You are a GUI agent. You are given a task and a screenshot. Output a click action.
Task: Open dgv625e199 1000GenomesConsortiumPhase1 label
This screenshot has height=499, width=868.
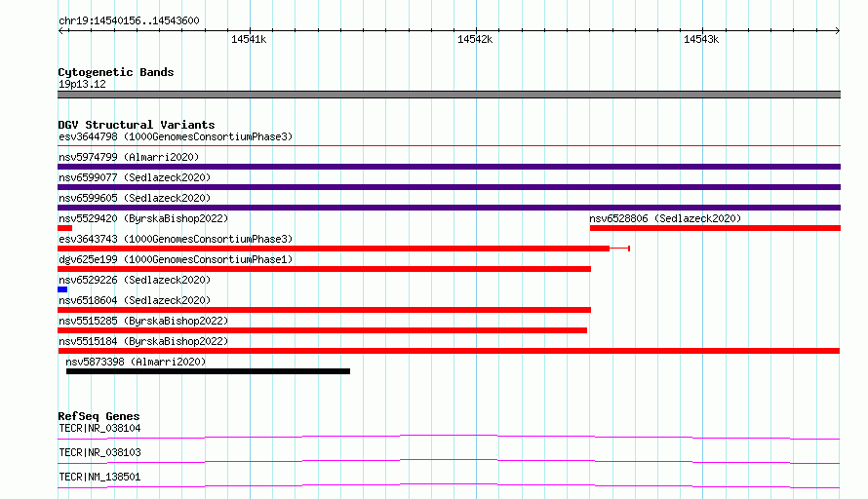[x=176, y=259]
